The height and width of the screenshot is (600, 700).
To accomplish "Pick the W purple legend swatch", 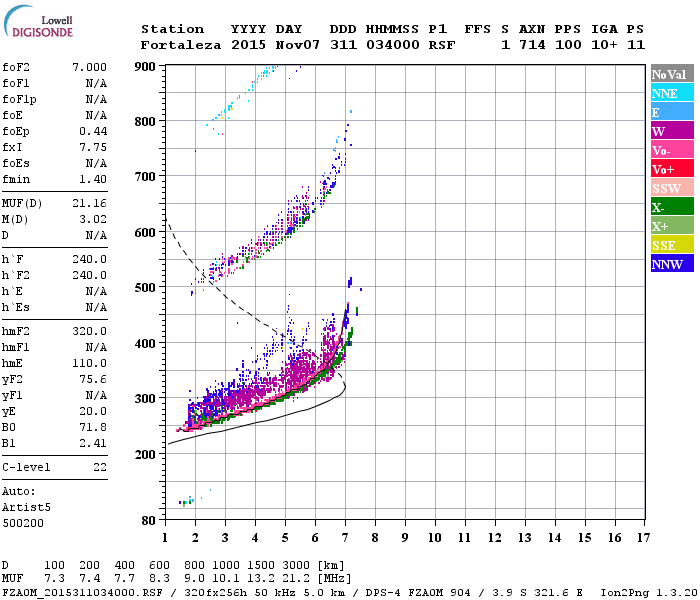I will click(672, 131).
